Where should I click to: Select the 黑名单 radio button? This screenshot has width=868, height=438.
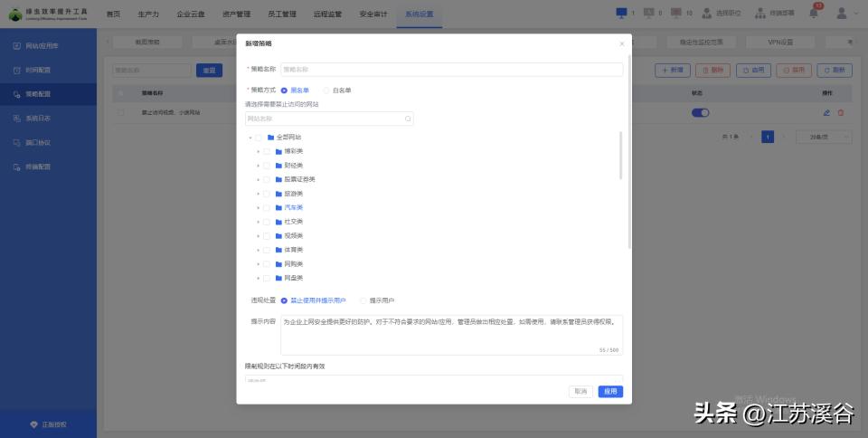point(284,90)
